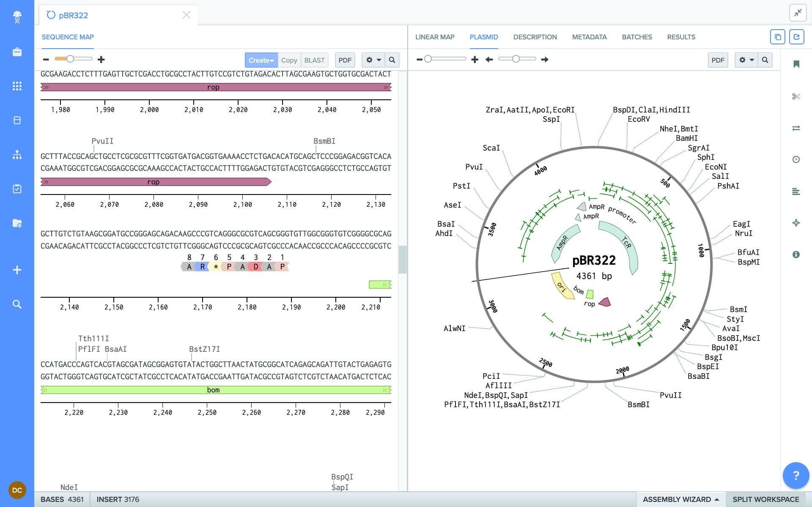
Task: Click the search magnifier in sequence map toolbar
Action: [x=392, y=60]
